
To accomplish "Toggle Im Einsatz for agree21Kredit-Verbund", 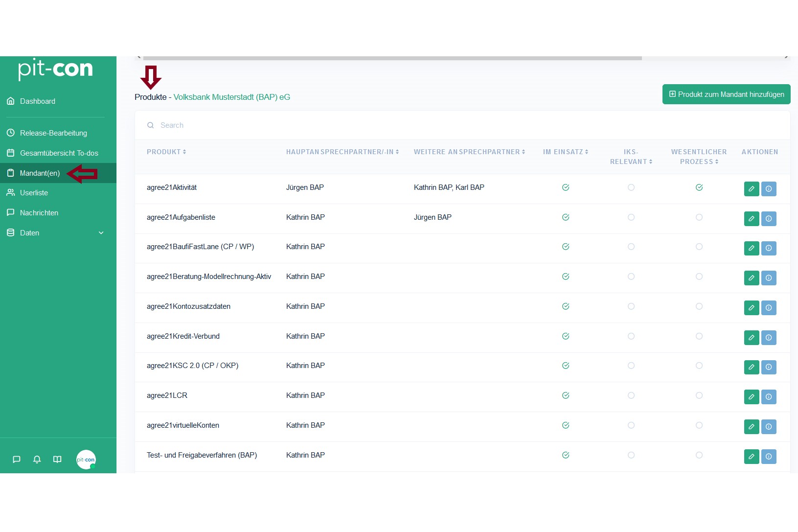I will (566, 336).
